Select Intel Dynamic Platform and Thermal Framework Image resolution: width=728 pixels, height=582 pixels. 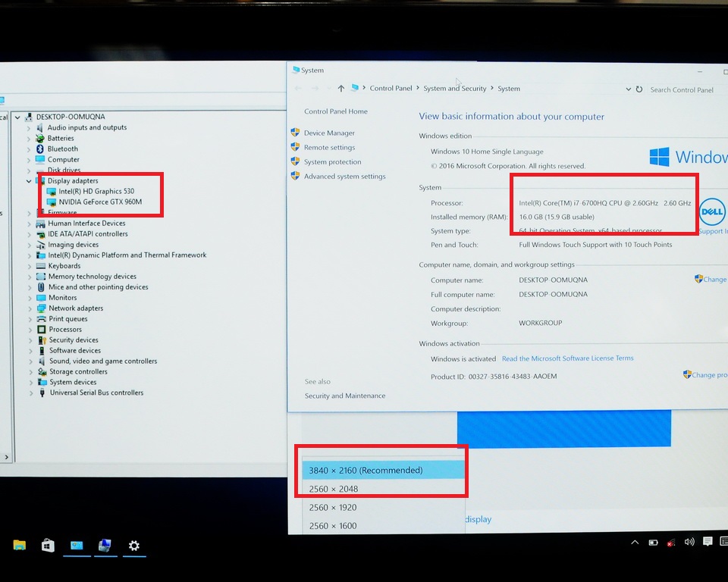pyautogui.click(x=127, y=255)
